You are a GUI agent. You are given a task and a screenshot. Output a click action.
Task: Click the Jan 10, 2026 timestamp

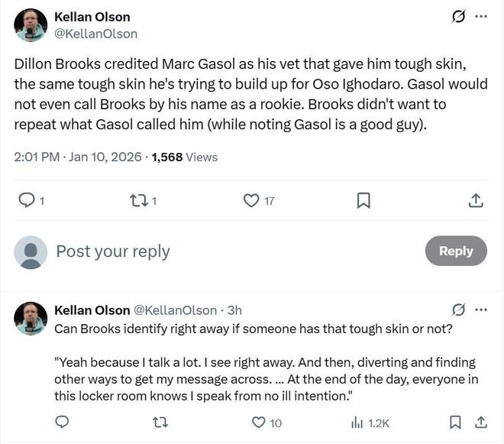pos(105,157)
